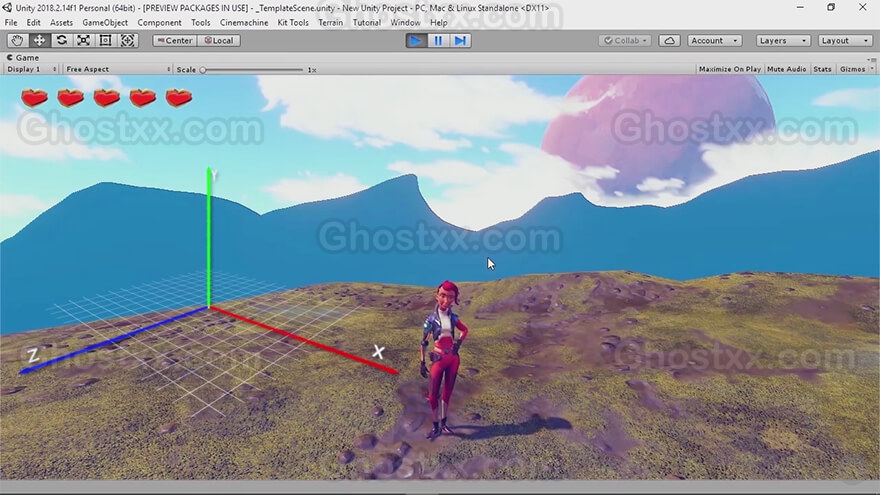Screen dimensions: 880x495
Task: Toggle Maximize On Play
Action: (x=730, y=69)
